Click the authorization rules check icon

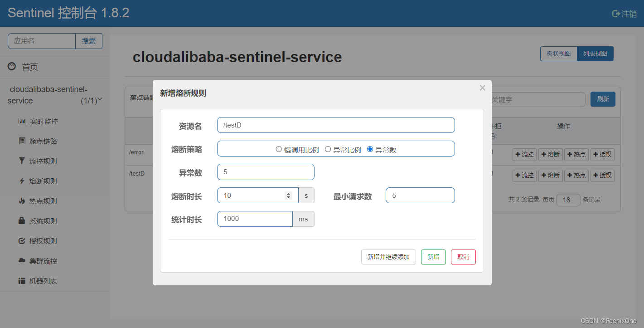click(22, 241)
